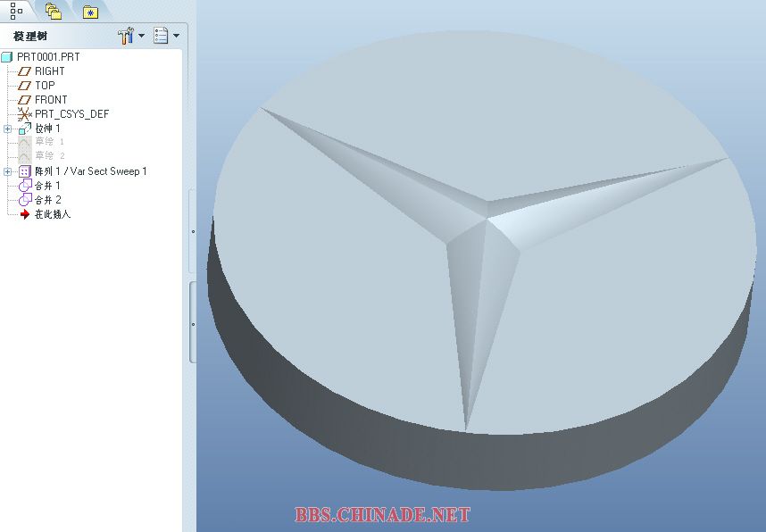Viewport: 766px width, 532px height.
Task: Click the merge icon of 合并 2
Action: (25, 200)
